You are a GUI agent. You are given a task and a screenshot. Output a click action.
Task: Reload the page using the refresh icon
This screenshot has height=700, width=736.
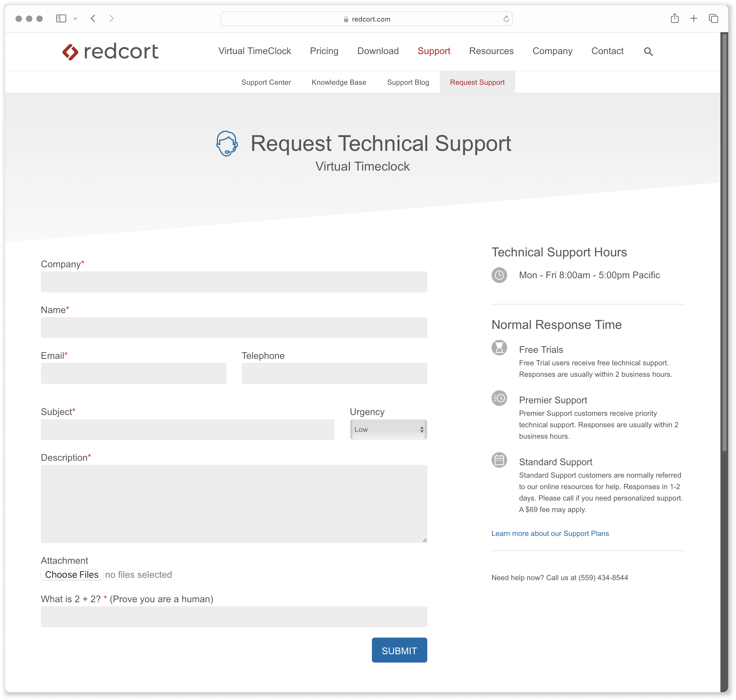pyautogui.click(x=506, y=19)
